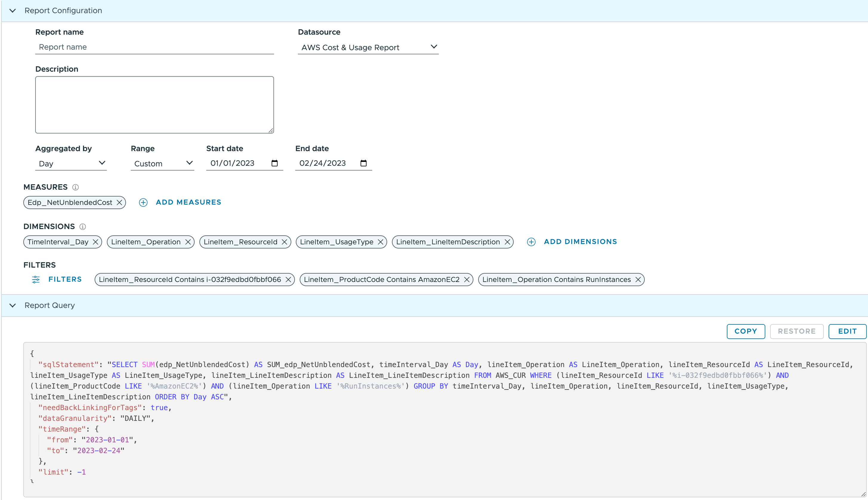Open the End date calendar picker icon
Screen dimensions: 868x500
pos(364,163)
